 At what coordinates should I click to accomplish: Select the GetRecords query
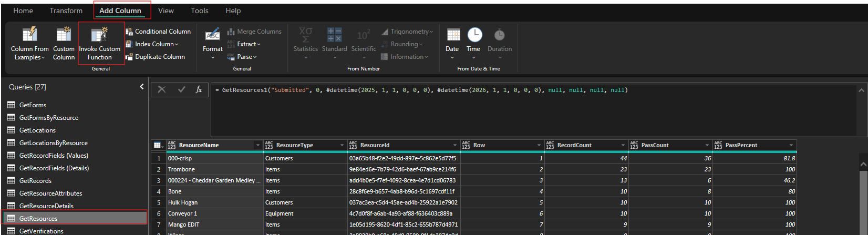coord(35,181)
